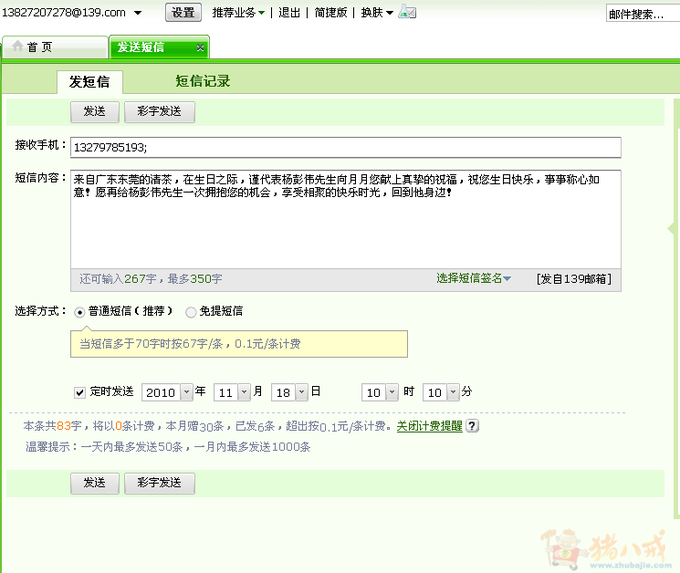Viewport: 680px width, 573px height.
Task: Click the 接收手机 recipient number field
Action: pos(346,147)
